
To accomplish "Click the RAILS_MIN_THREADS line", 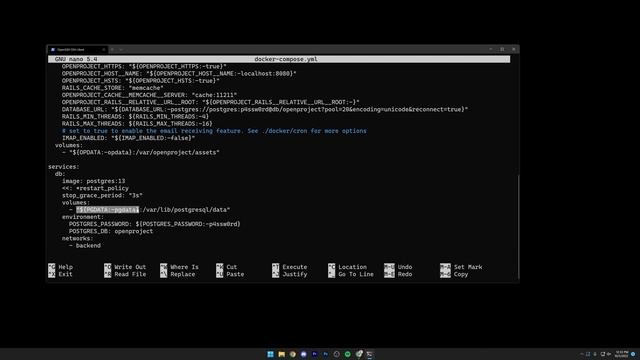I will pyautogui.click(x=136, y=116).
